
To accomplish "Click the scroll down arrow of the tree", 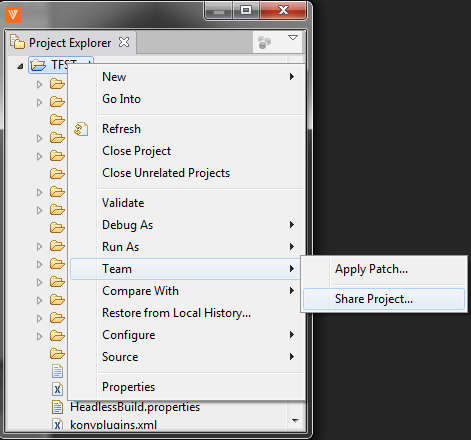I will click(x=295, y=421).
